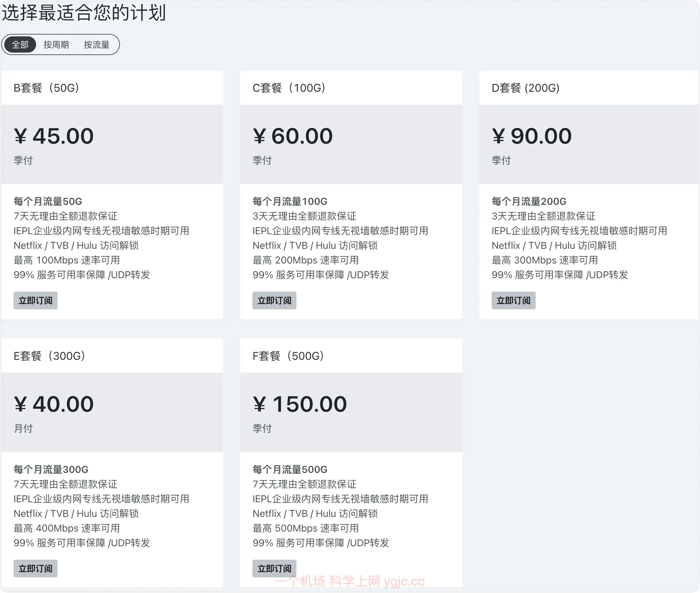Viewport: 700px width, 593px height.
Task: Click the ¥ 45.00 price
Action: click(x=54, y=136)
